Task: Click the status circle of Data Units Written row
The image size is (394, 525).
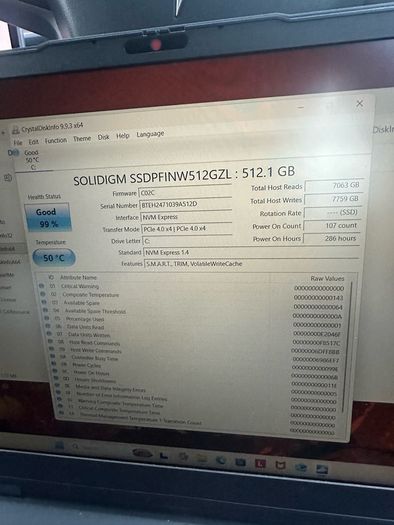Action: pyautogui.click(x=50, y=333)
